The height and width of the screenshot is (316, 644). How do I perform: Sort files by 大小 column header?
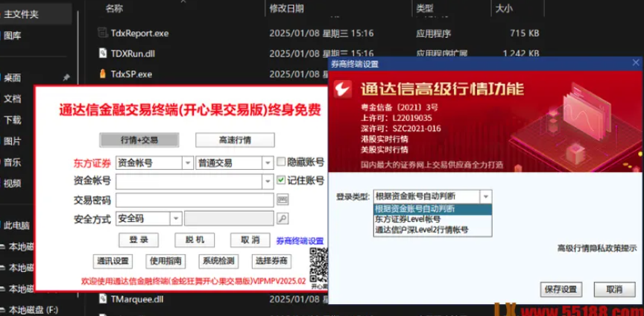(x=504, y=8)
